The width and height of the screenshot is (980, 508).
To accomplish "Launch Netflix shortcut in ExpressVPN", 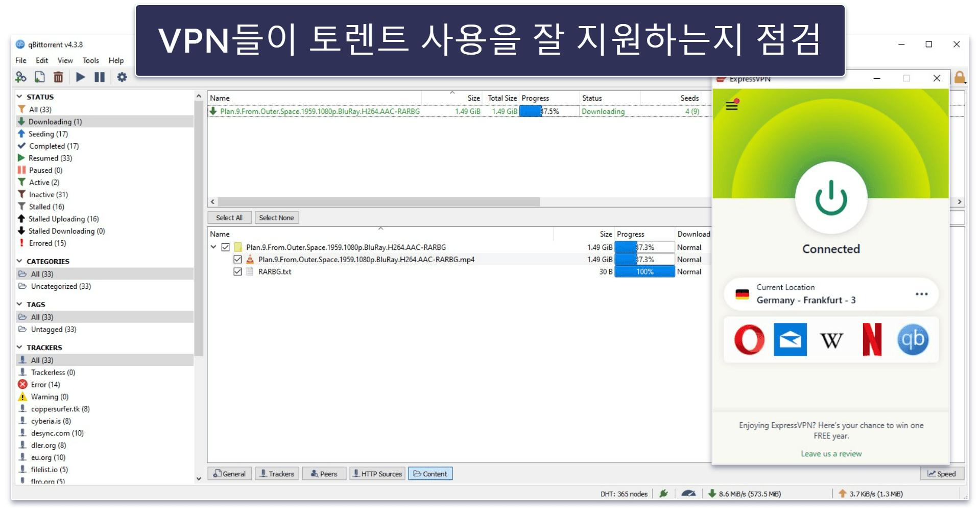I will pyautogui.click(x=872, y=339).
